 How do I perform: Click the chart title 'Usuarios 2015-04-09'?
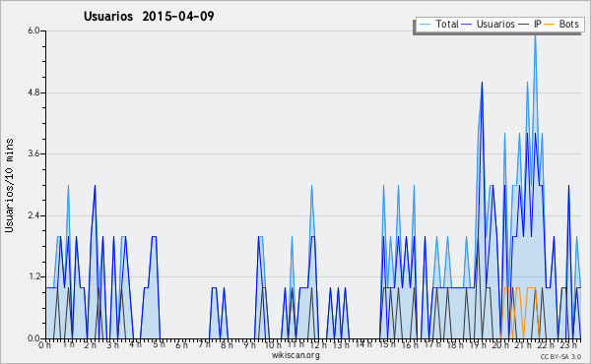149,16
